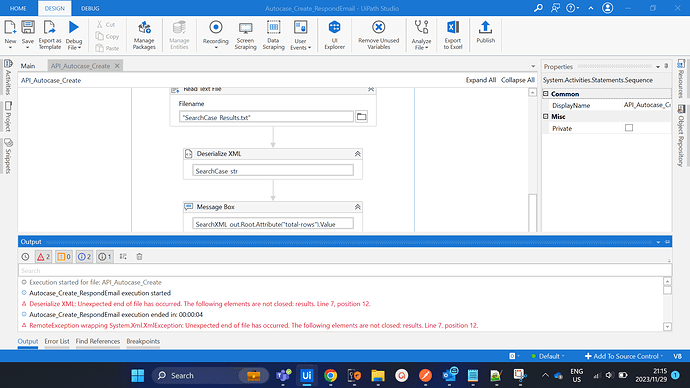Collapse the Common properties section
The image size is (690, 388).
(546, 94)
